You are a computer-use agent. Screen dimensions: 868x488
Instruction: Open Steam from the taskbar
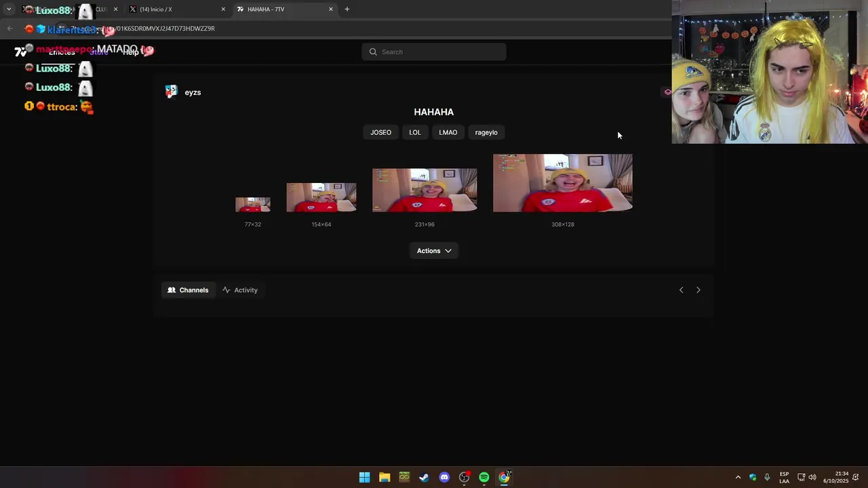(x=424, y=477)
